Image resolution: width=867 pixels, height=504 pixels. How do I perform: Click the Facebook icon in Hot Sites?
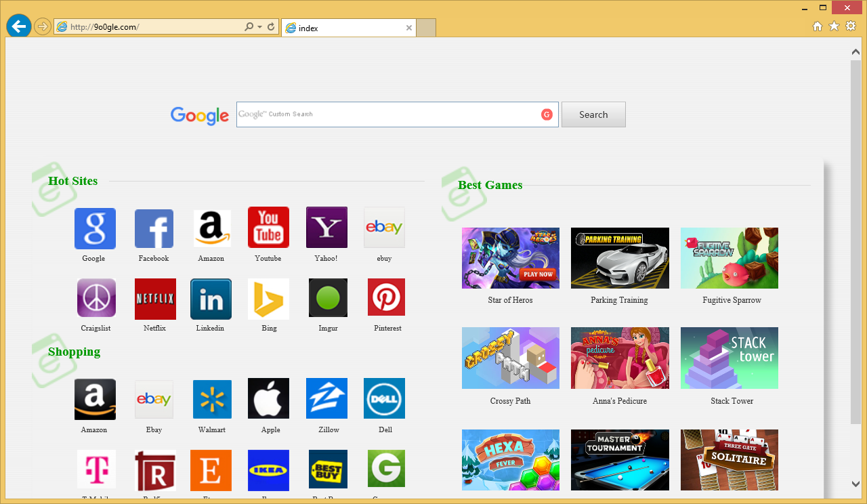(x=154, y=229)
